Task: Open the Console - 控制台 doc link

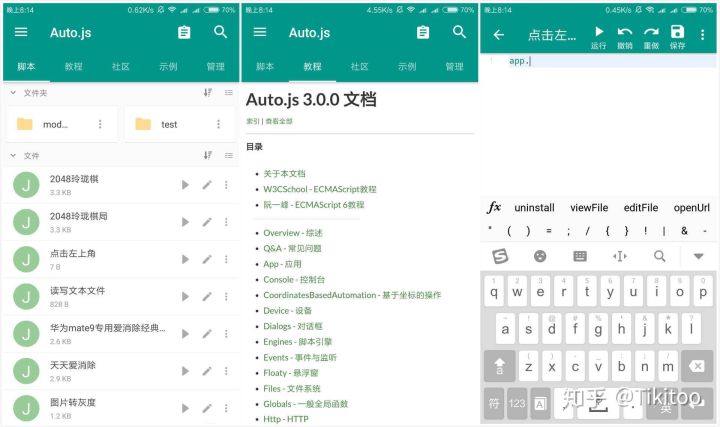Action: 294,280
